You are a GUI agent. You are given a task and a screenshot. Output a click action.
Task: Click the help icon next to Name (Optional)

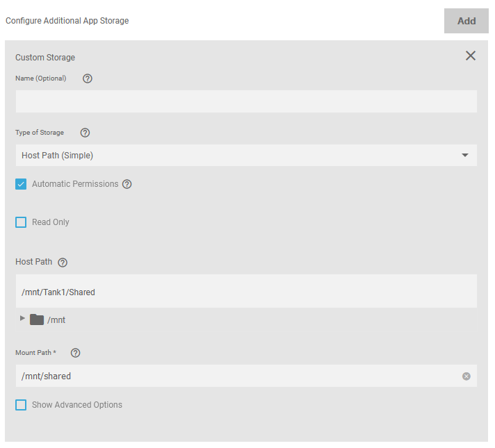pyautogui.click(x=88, y=78)
